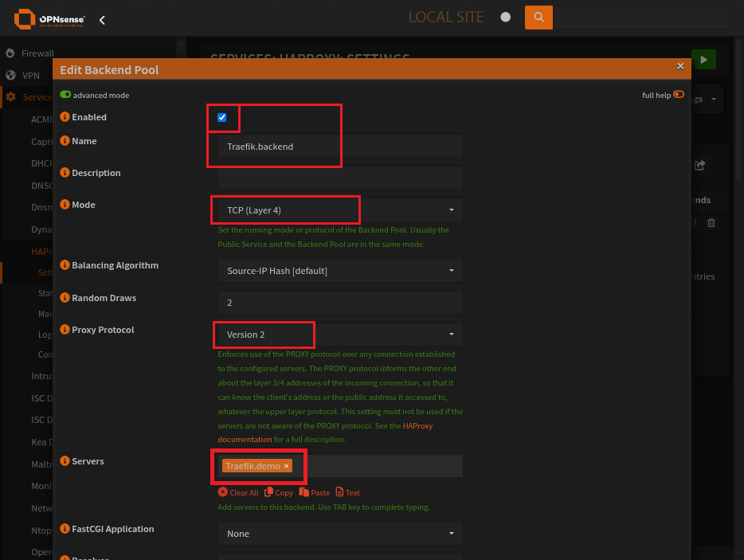Click the Mode help text about running mode
The image size is (744, 560).
[334, 237]
